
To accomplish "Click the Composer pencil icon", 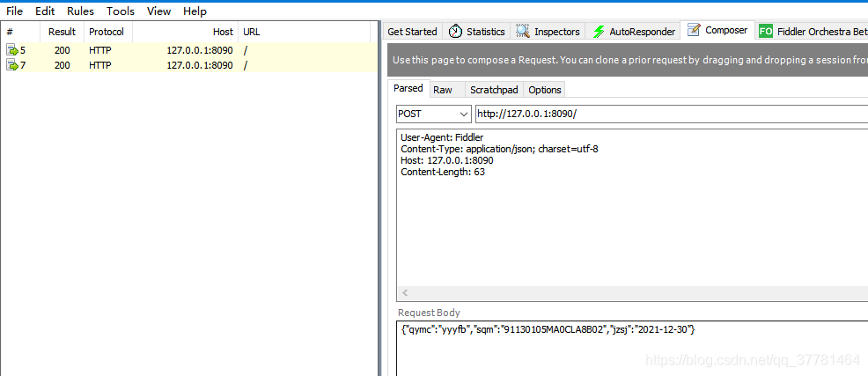I will tap(695, 30).
